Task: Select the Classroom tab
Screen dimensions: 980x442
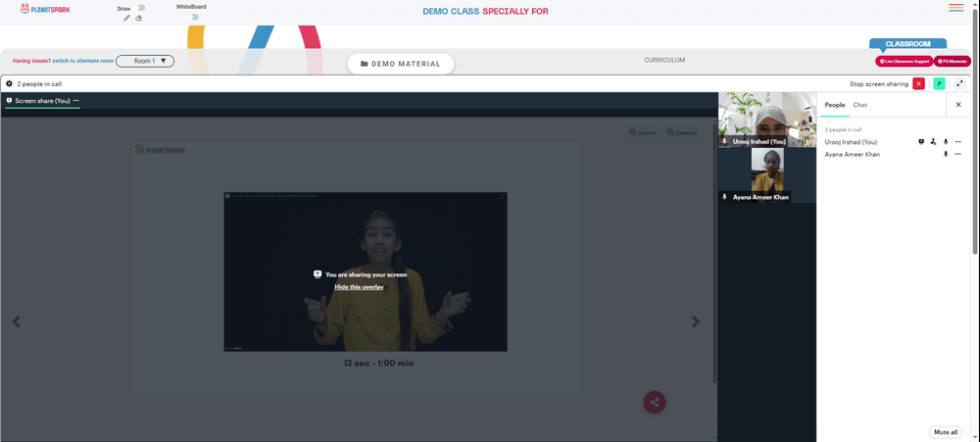Action: 907,44
